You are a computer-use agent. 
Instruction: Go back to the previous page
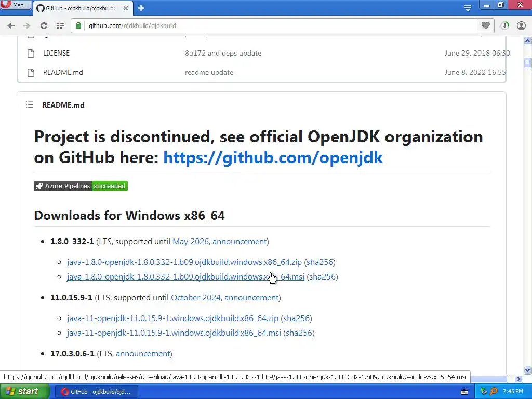11,25
